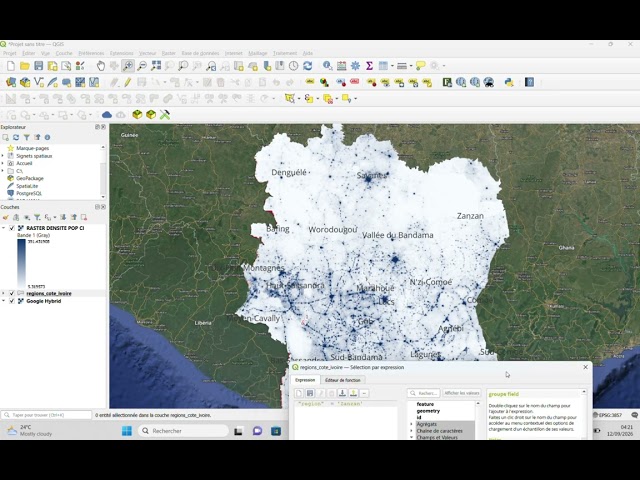Expand the Accueil node in Explorateur

coord(3,163)
